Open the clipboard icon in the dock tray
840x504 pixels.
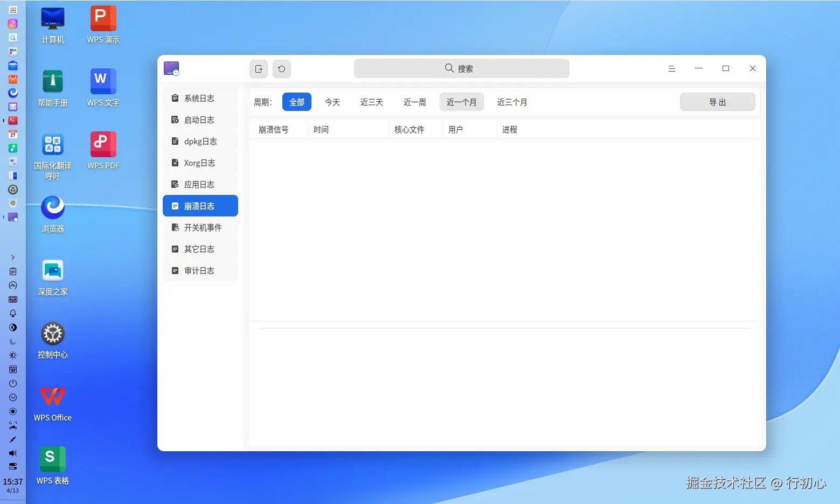(x=13, y=271)
